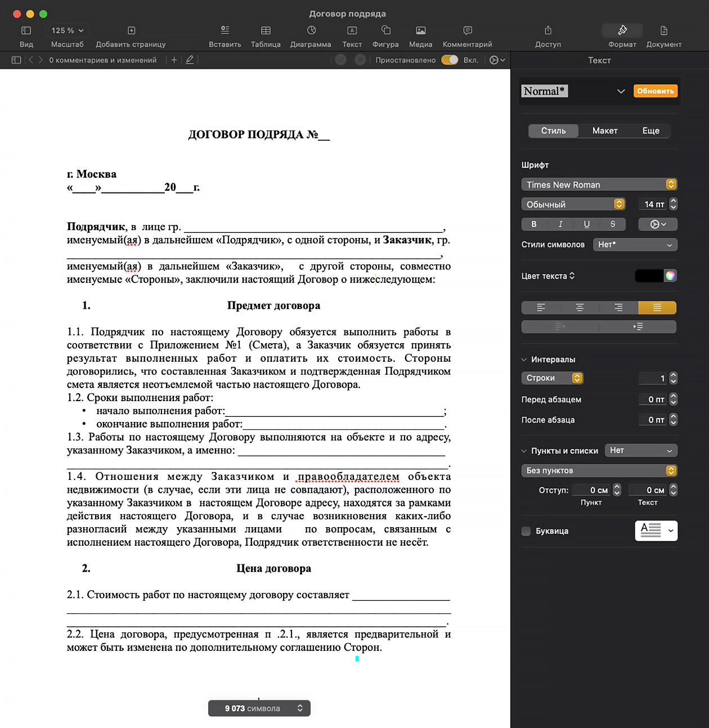Open Стили символов dropdown
The height and width of the screenshot is (728, 709).
635,245
